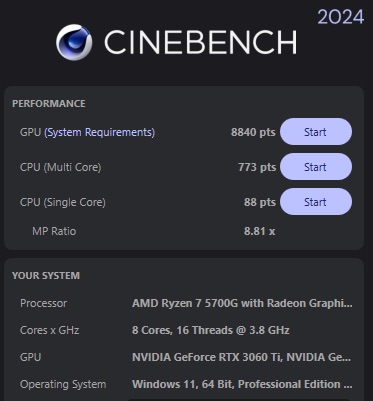The height and width of the screenshot is (401, 373).
Task: Click the MP Ratio value 8.81 x
Action: tap(259, 231)
